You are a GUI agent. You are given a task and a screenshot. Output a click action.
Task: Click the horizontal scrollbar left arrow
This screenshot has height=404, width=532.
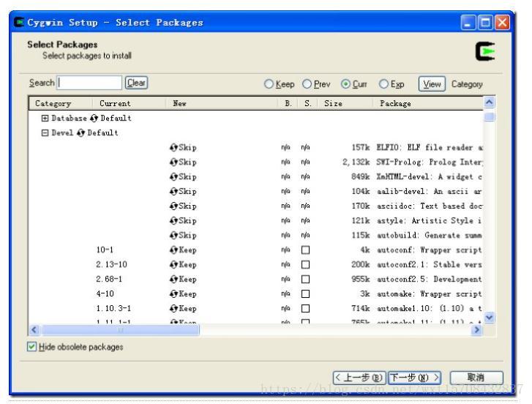pos(34,329)
